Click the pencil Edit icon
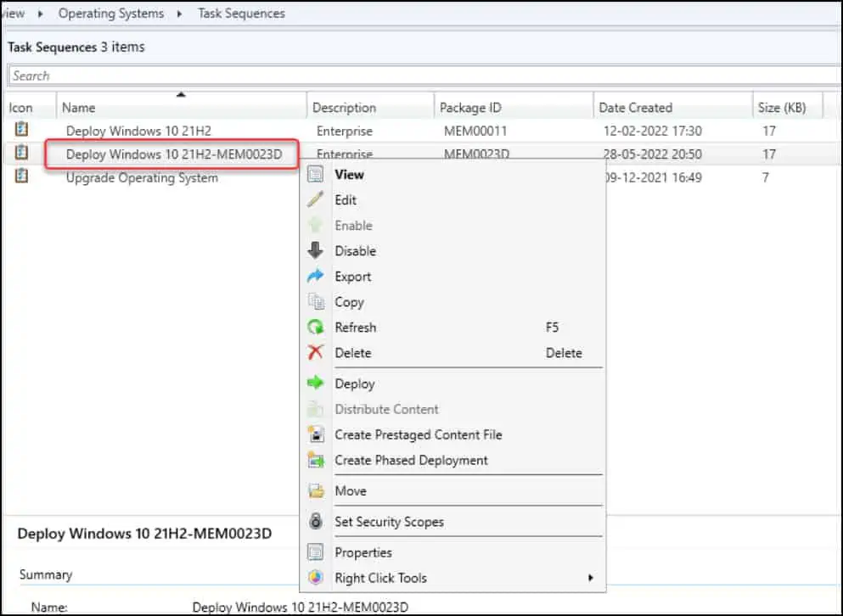Image resolution: width=843 pixels, height=616 pixels. [316, 199]
